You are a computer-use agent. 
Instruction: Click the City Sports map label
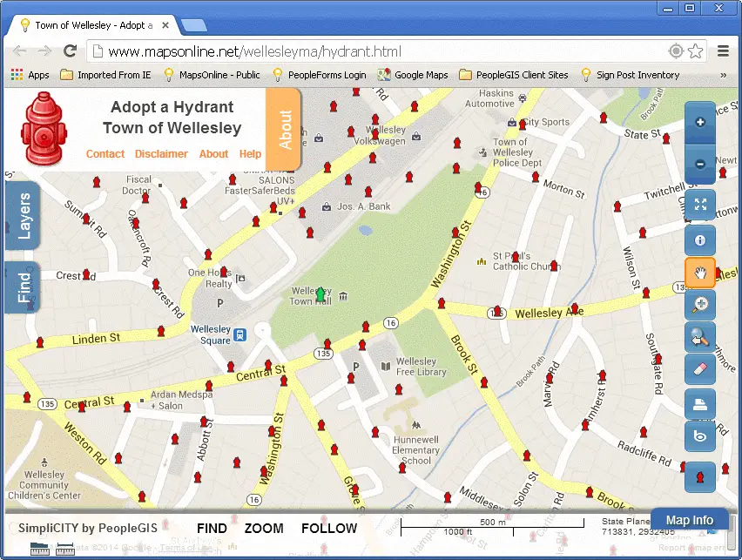click(x=546, y=122)
